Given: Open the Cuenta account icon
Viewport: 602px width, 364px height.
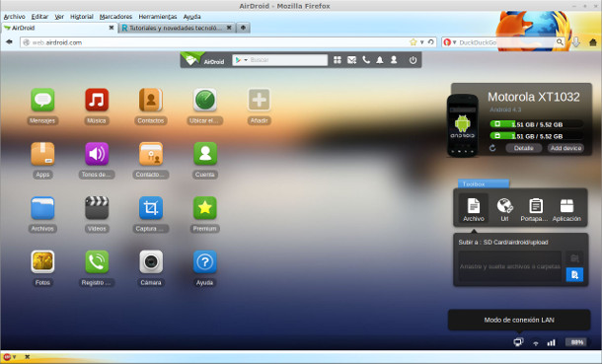Looking at the screenshot, I should pyautogui.click(x=205, y=154).
